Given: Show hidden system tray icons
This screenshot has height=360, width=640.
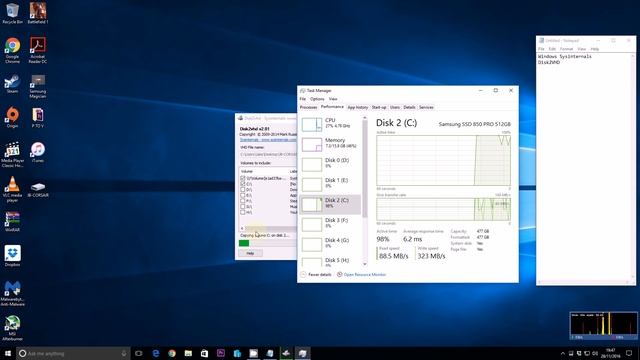Looking at the screenshot, I should tap(563, 353).
